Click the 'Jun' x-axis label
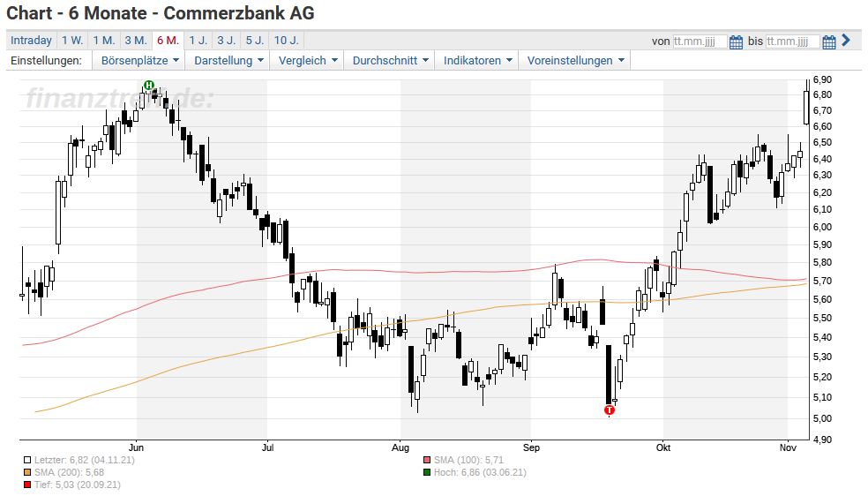This screenshot has width=868, height=496. [136, 447]
